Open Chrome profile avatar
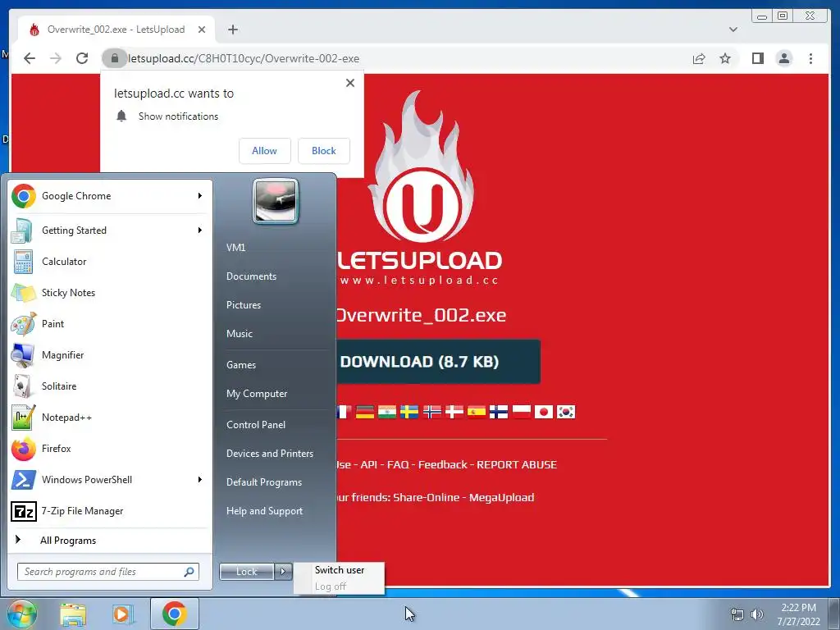840x630 pixels. (x=783, y=58)
